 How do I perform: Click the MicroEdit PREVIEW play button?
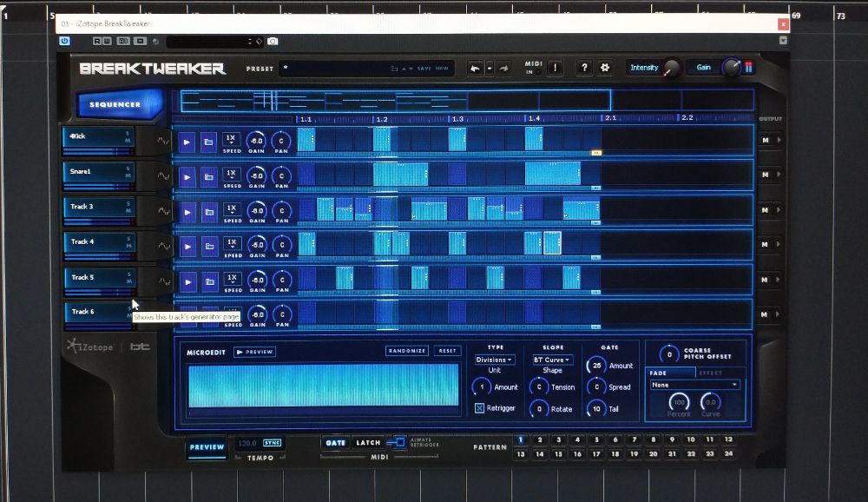[254, 352]
